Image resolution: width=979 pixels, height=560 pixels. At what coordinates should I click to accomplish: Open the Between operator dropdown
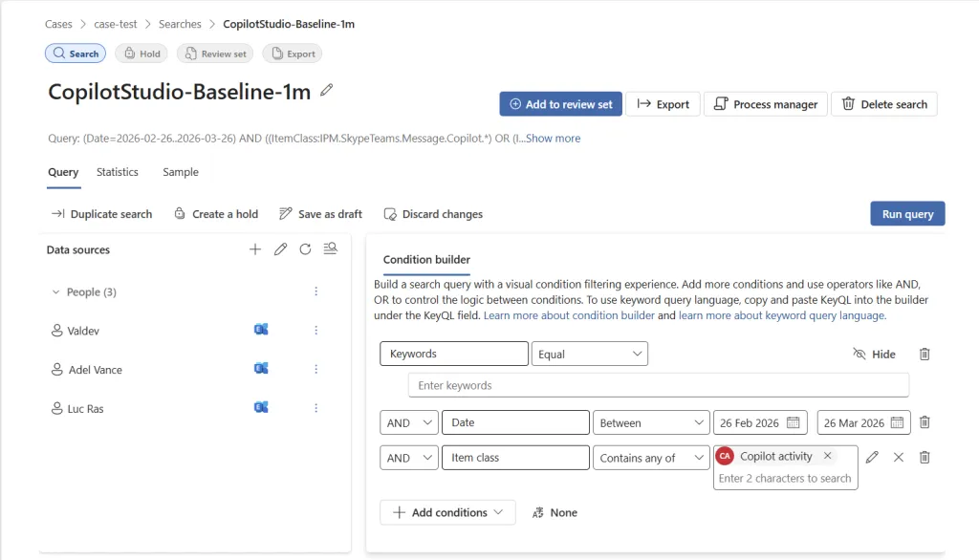pyautogui.click(x=651, y=422)
